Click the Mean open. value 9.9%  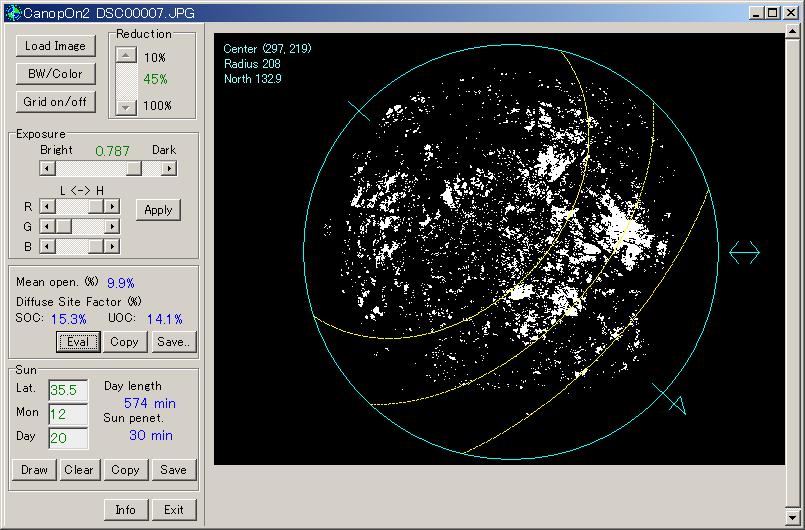tap(121, 283)
